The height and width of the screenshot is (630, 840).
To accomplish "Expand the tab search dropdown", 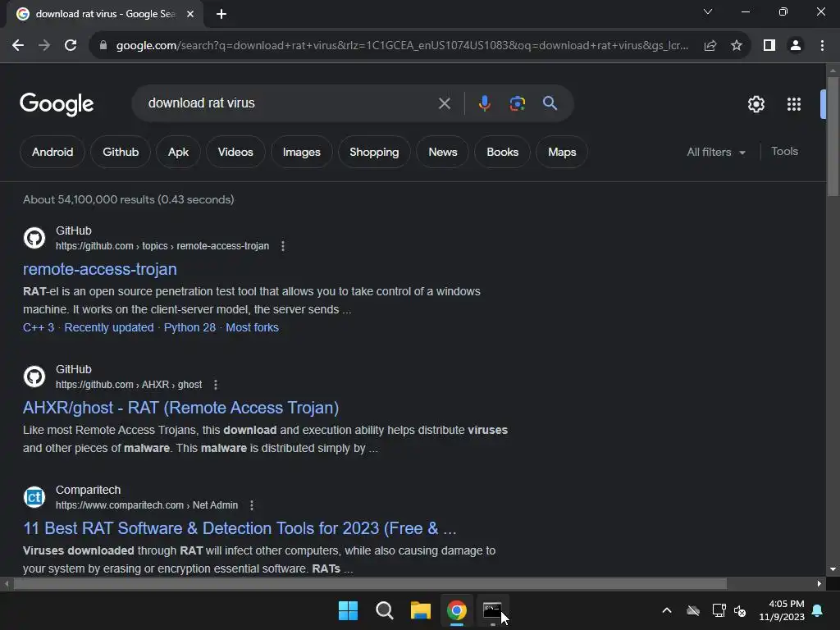I will [708, 11].
